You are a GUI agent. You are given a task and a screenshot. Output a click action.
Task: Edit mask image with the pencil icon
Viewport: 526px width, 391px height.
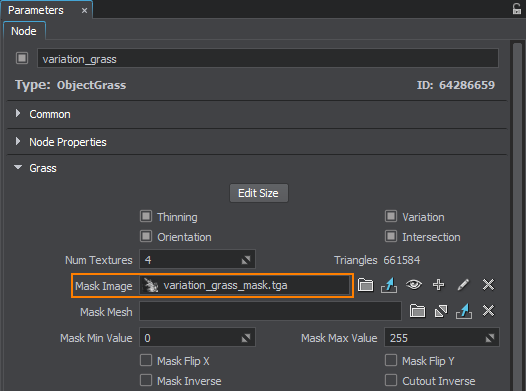(463, 285)
